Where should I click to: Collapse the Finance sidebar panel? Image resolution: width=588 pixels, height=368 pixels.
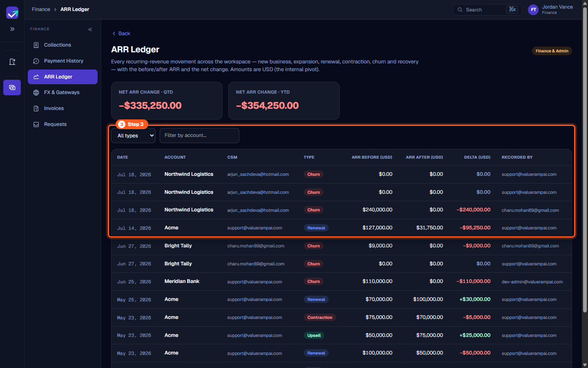(90, 29)
